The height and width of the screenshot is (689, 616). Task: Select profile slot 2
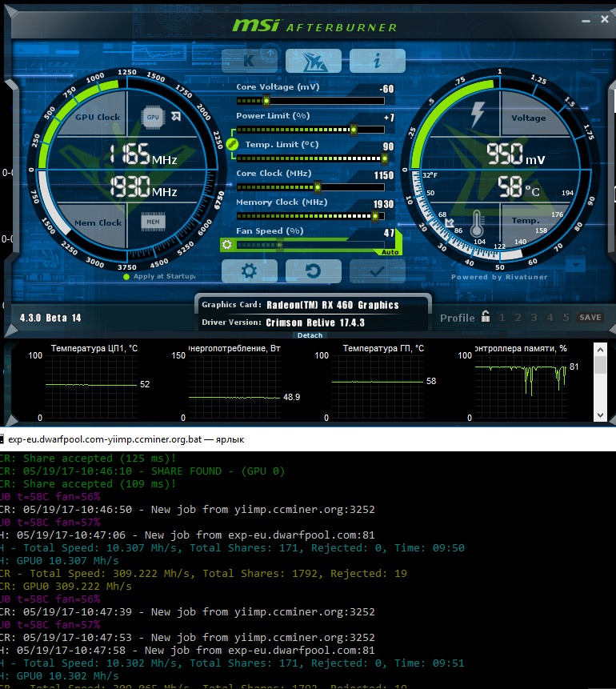(518, 317)
